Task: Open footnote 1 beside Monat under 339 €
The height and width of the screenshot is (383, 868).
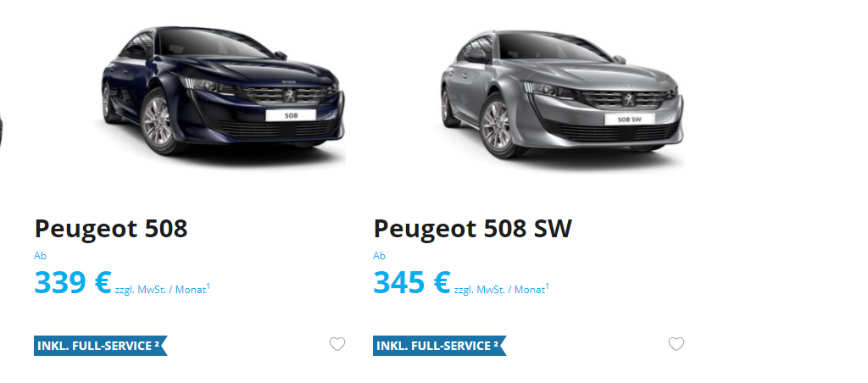Action: (209, 286)
